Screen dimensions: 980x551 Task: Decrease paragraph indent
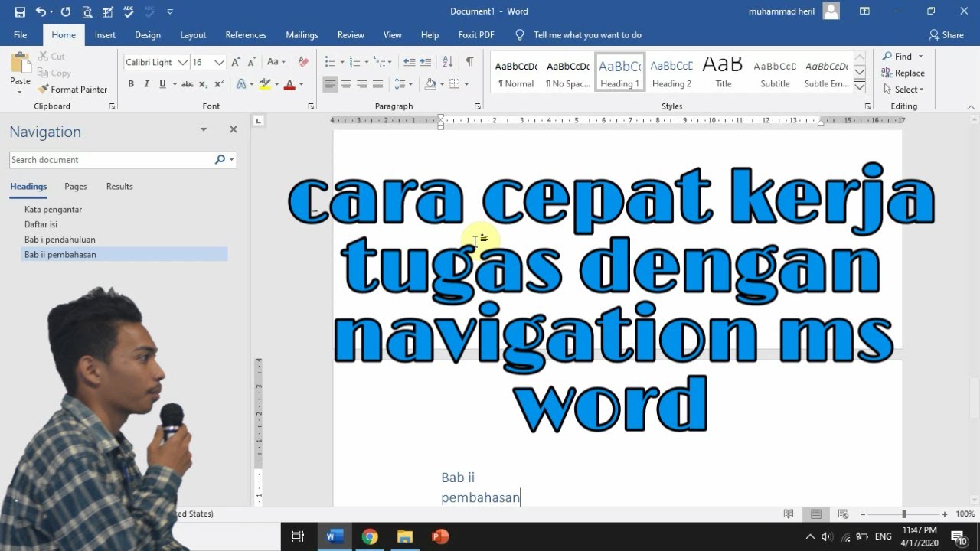point(410,62)
